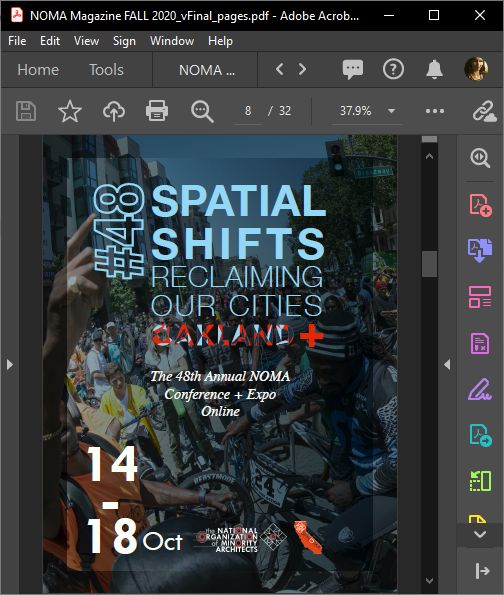Print the document with printer icon
This screenshot has width=504, height=595.
coord(157,111)
